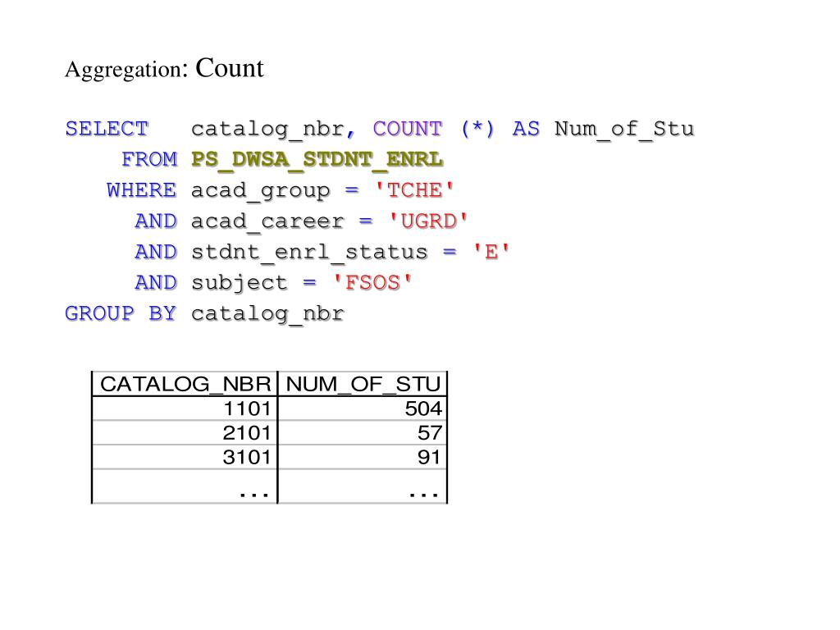
Task: Click the table name PS_DWSA_STDNT_ENRL
Action: tap(317, 160)
